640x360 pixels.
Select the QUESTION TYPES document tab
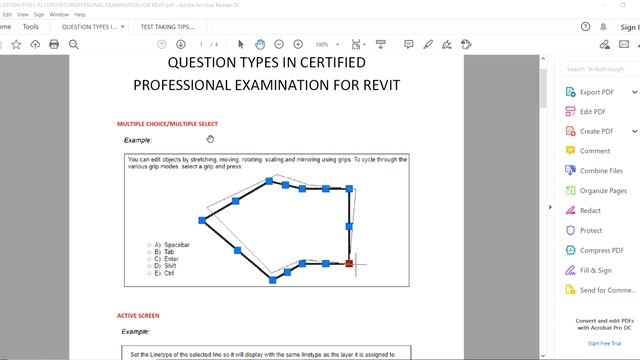(89, 27)
